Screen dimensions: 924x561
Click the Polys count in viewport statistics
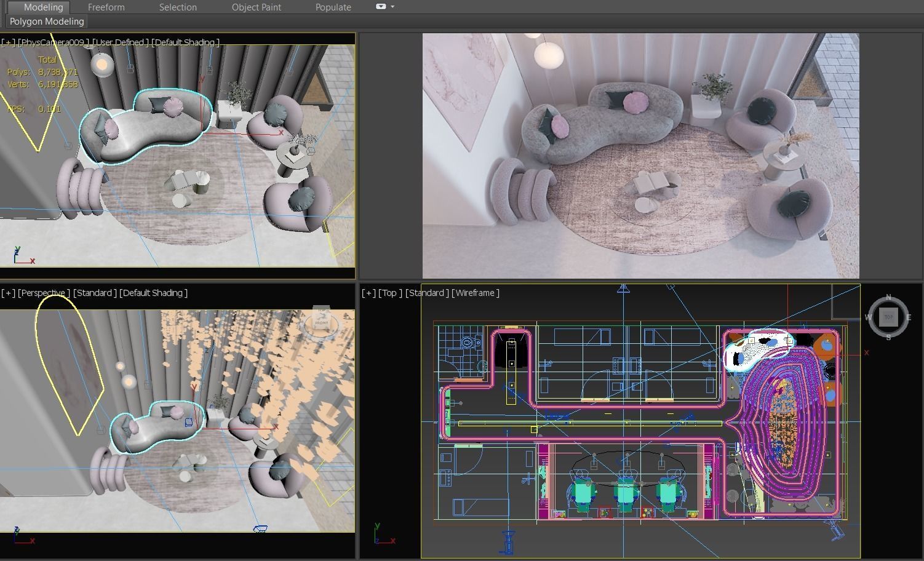(x=58, y=72)
